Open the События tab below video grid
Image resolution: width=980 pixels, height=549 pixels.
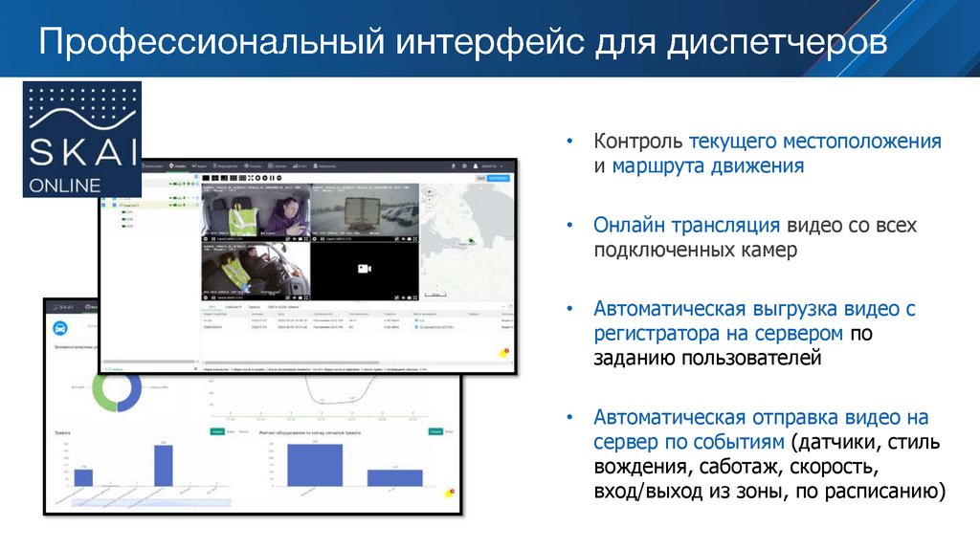click(234, 307)
